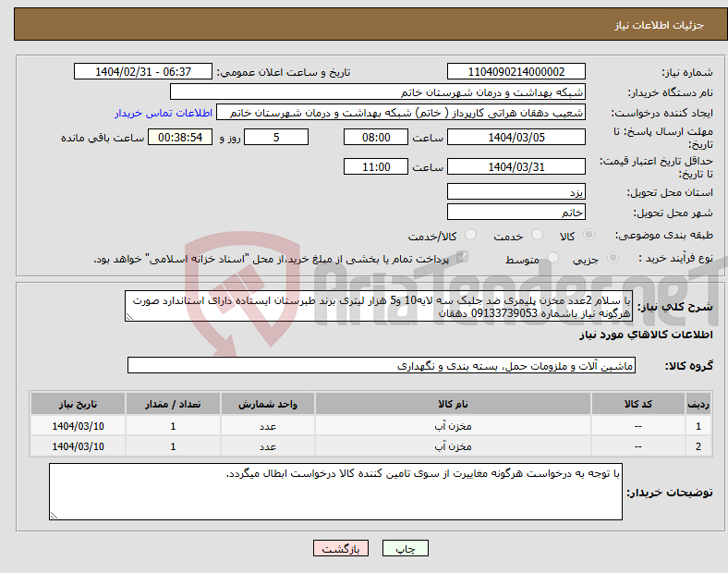Toggle the treasury bonds payment checkbox
This screenshot has height=573, width=728.
tap(463, 257)
